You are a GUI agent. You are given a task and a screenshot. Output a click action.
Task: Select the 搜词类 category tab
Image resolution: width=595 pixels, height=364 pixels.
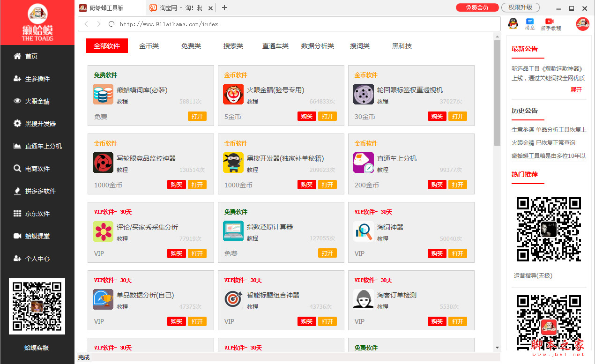point(360,46)
